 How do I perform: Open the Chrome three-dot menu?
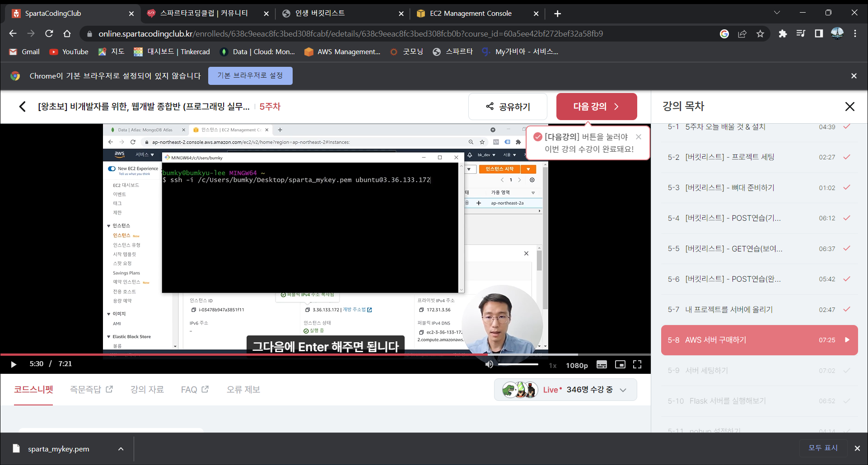click(855, 33)
